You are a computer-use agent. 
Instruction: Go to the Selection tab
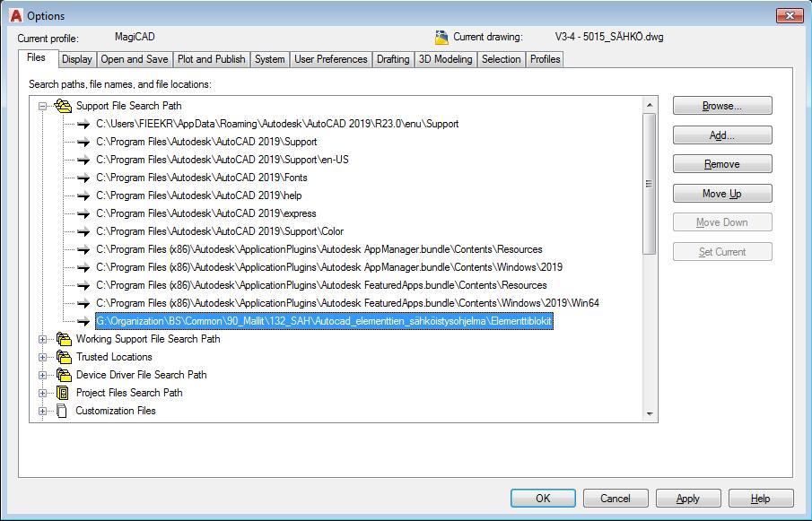point(501,59)
